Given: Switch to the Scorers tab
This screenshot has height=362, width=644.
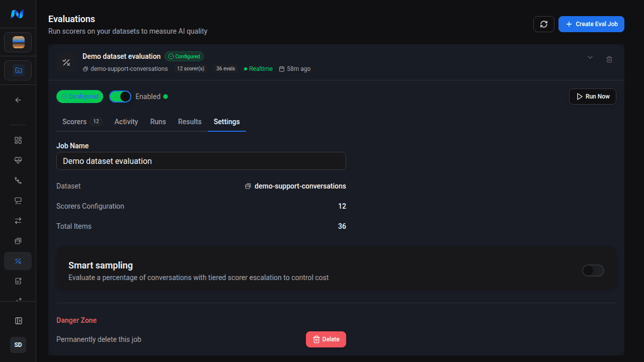Looking at the screenshot, I should coord(82,122).
